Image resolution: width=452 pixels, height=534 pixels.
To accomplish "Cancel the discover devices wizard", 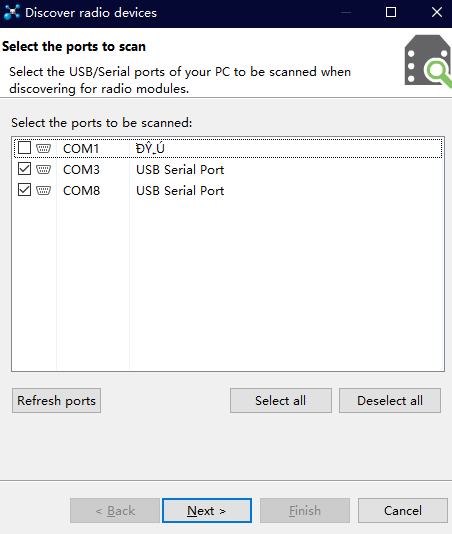I will [403, 511].
